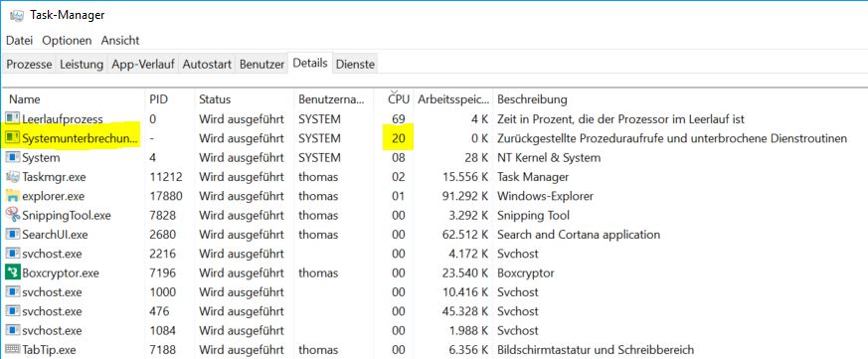868x359 pixels.
Task: Click the Snipping Tool description text
Action: (533, 215)
